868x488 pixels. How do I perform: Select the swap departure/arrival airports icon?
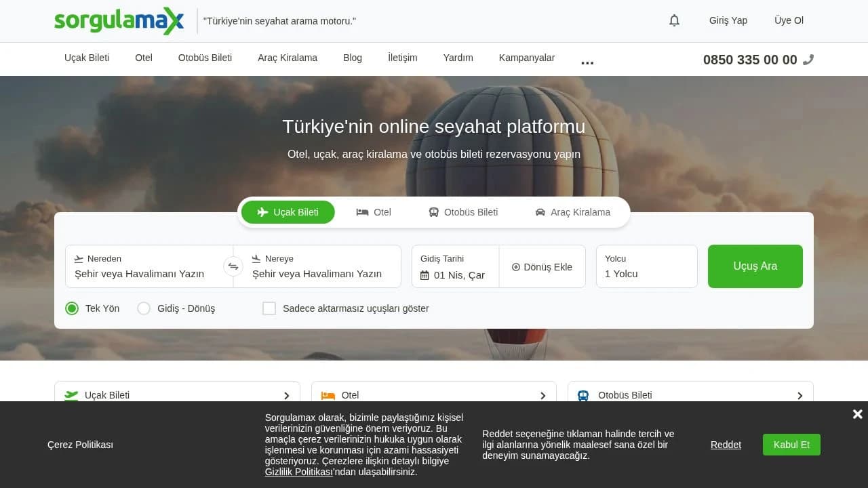[x=233, y=266]
